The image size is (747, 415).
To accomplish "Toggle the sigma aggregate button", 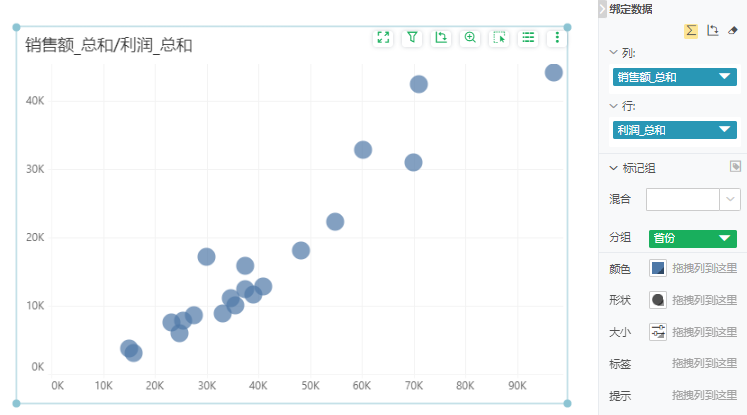I will coord(691,30).
